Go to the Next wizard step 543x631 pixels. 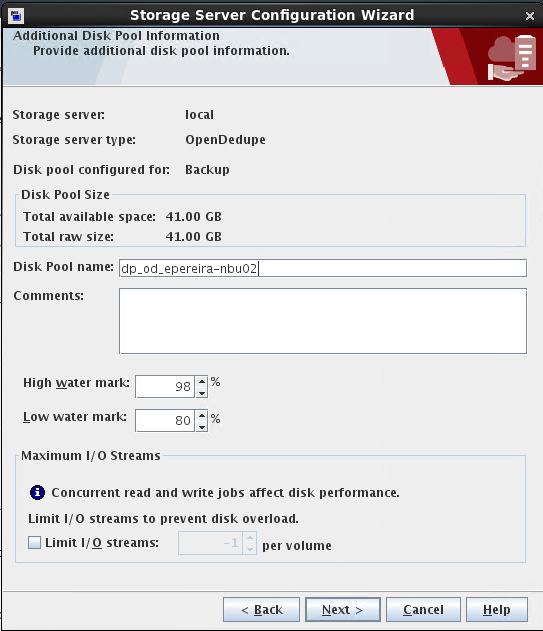[x=343, y=610]
